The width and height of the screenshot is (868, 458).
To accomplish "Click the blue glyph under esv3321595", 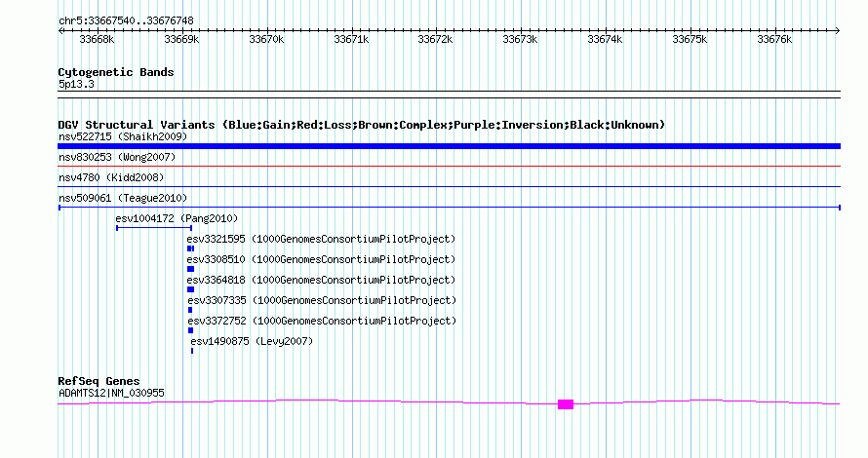I will (191, 248).
